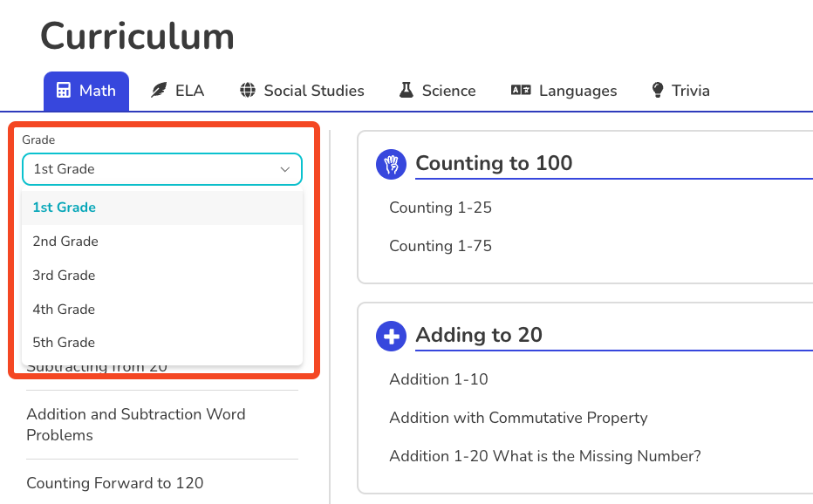Switch to the Science tab
The image size is (813, 504).
coord(436,90)
